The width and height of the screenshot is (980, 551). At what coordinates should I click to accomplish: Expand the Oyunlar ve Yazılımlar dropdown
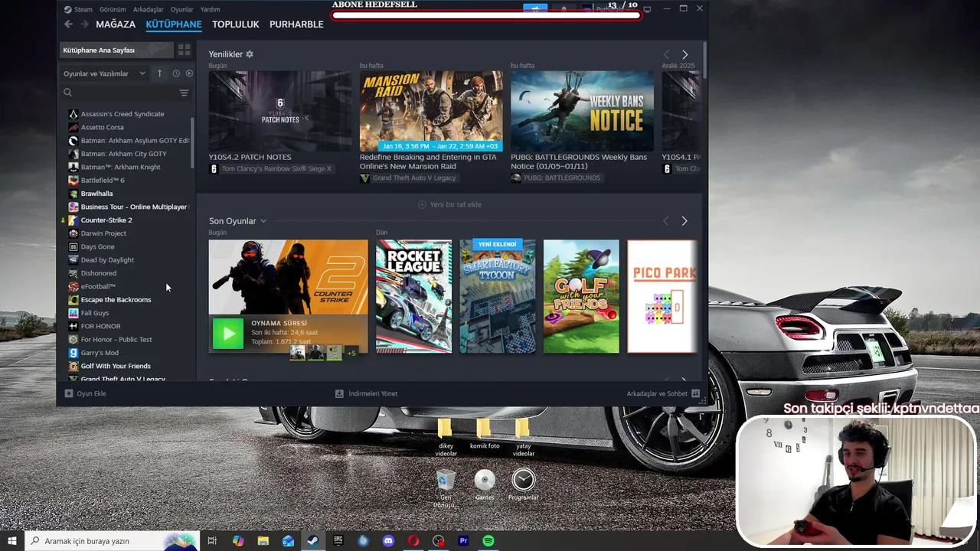105,73
